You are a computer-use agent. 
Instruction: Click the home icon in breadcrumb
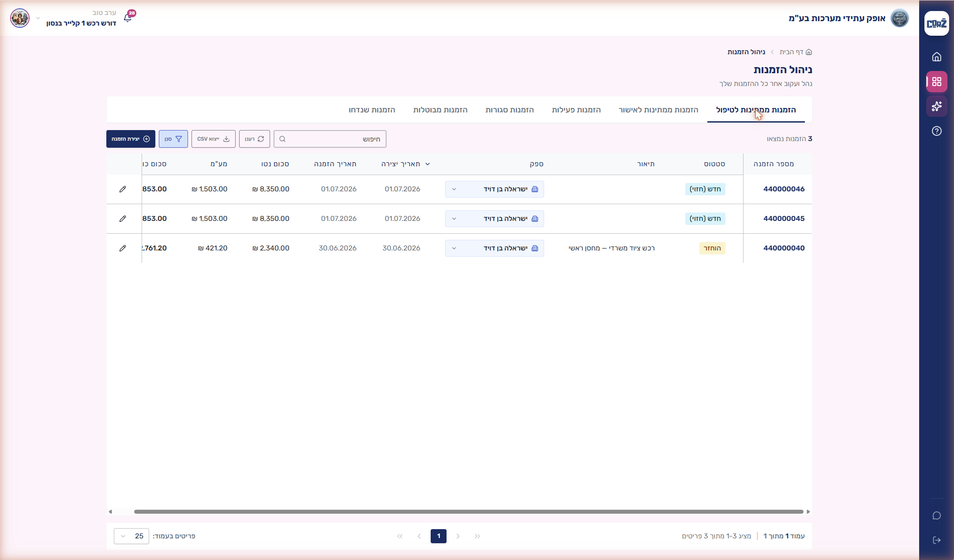(x=809, y=52)
